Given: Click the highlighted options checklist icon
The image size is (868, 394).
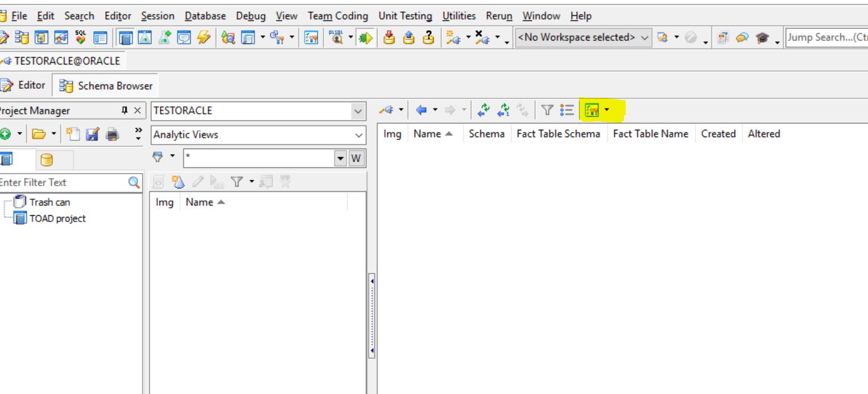Looking at the screenshot, I should pos(592,110).
